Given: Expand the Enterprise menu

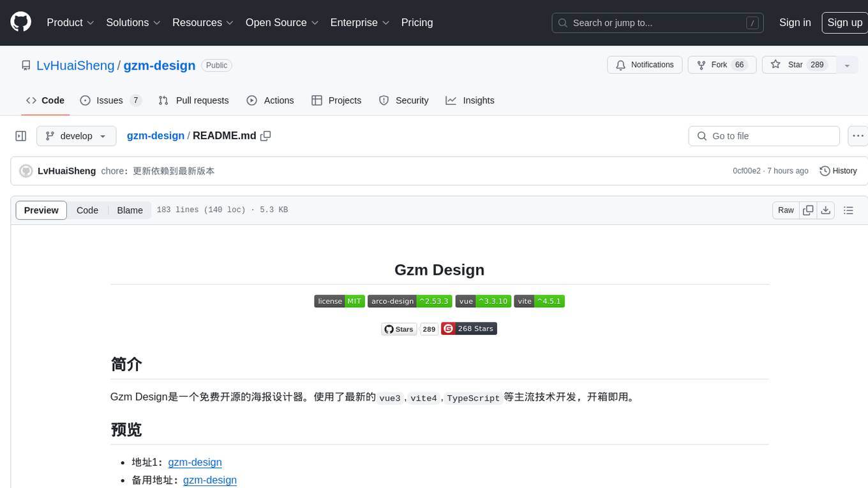Looking at the screenshot, I should pos(360,22).
